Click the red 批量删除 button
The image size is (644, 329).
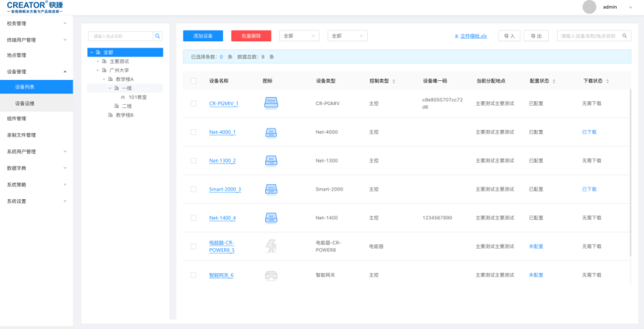[251, 36]
